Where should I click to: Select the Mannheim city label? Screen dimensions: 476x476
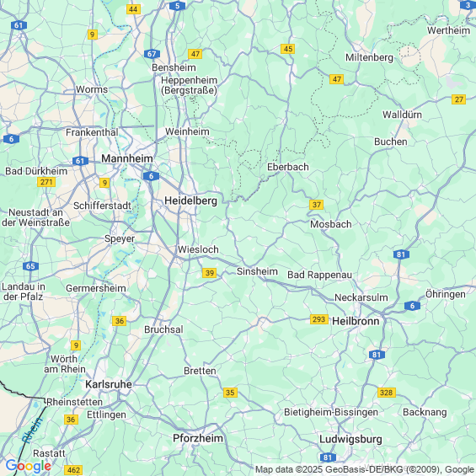(127, 158)
